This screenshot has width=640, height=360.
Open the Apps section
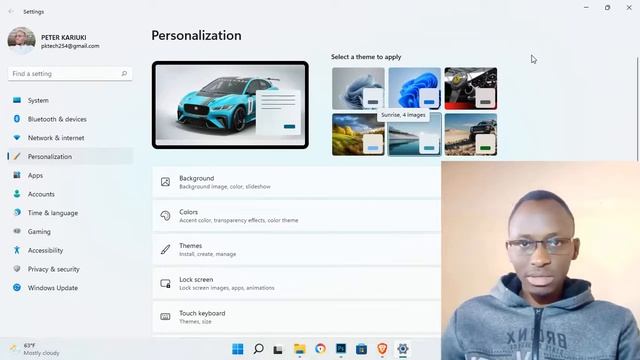tap(71, 175)
